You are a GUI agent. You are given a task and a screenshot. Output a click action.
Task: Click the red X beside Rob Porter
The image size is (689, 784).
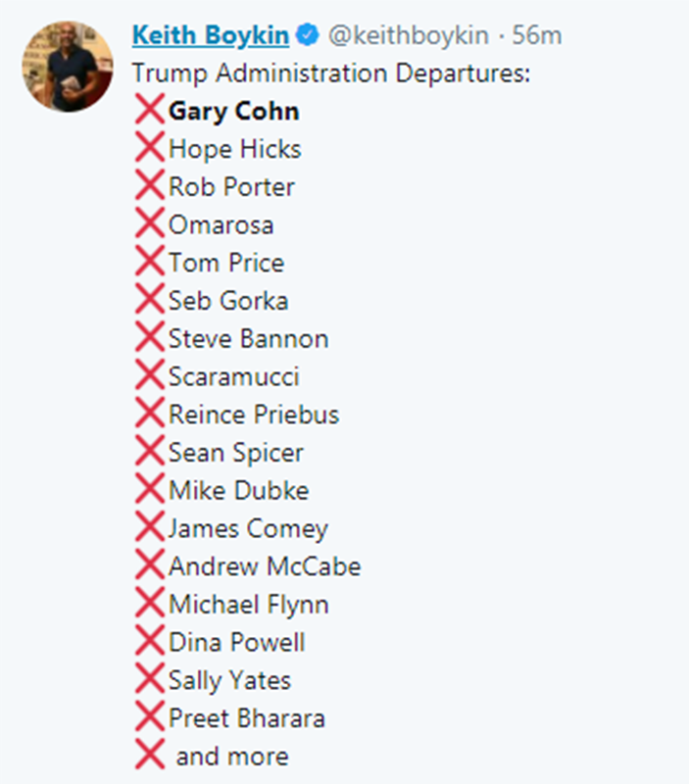click(x=149, y=186)
